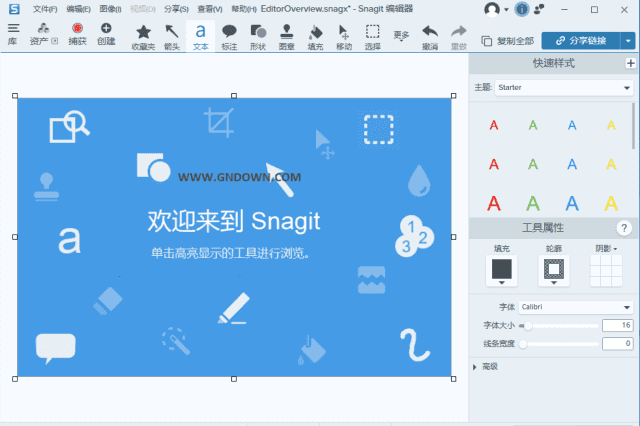Click the line width value field
This screenshot has height=426, width=640.
coord(618,344)
